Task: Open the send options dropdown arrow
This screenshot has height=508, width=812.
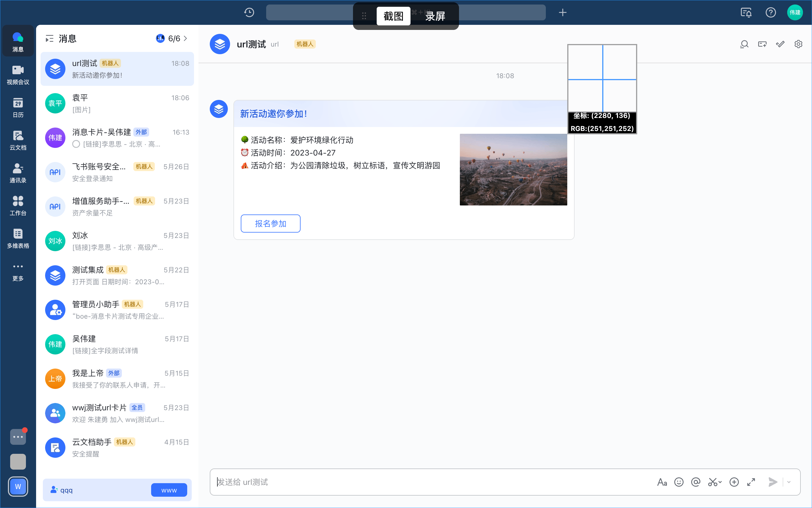Action: [789, 482]
